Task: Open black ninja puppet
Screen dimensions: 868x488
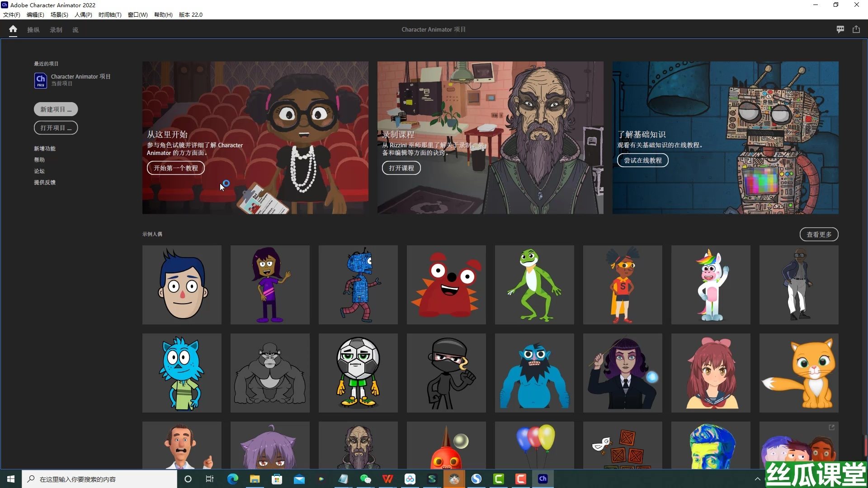Action: coord(446,373)
